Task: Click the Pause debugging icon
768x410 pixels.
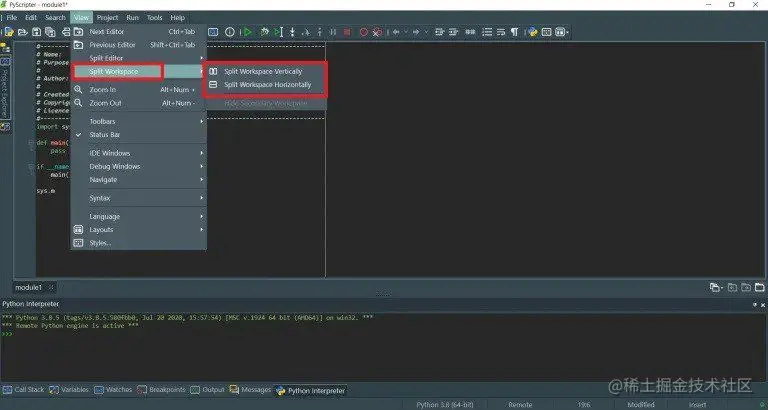Action: coord(333,32)
